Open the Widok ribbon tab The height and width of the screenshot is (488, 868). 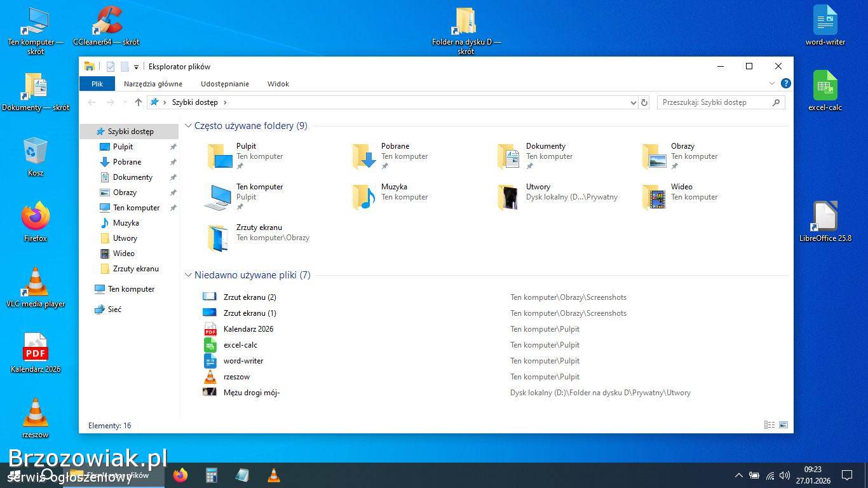pyautogui.click(x=278, y=84)
